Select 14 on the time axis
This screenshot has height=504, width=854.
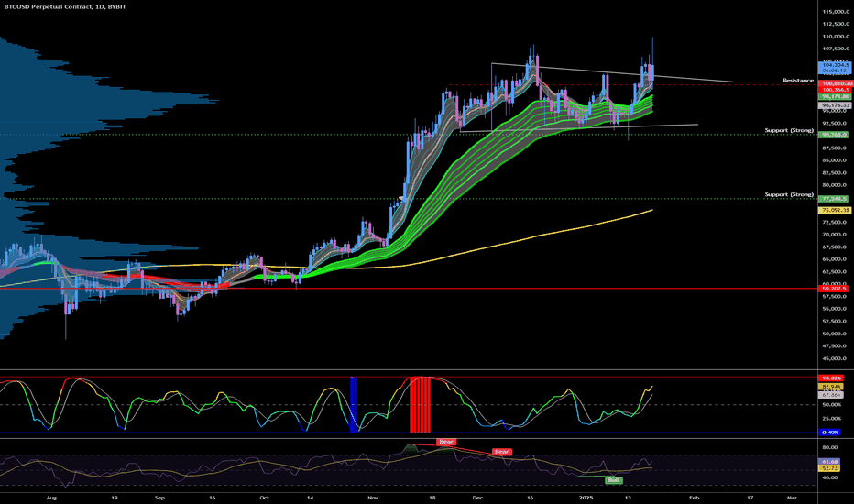click(310, 498)
